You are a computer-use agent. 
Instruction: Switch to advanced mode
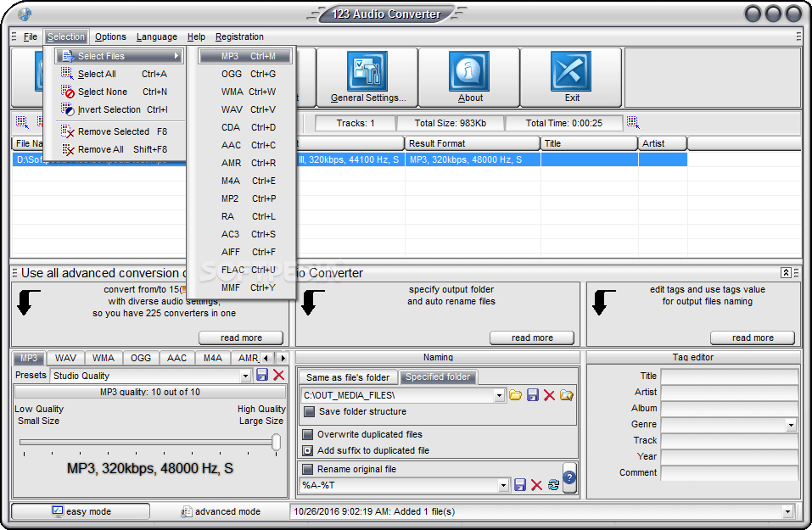click(x=220, y=511)
